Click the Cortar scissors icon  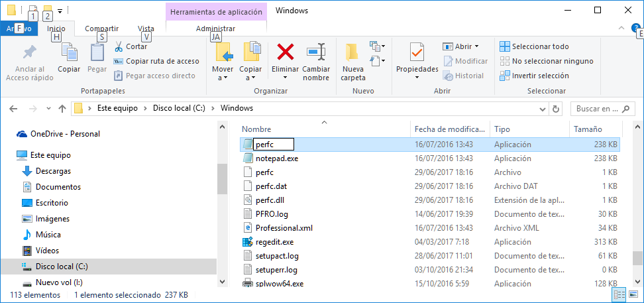tap(119, 46)
